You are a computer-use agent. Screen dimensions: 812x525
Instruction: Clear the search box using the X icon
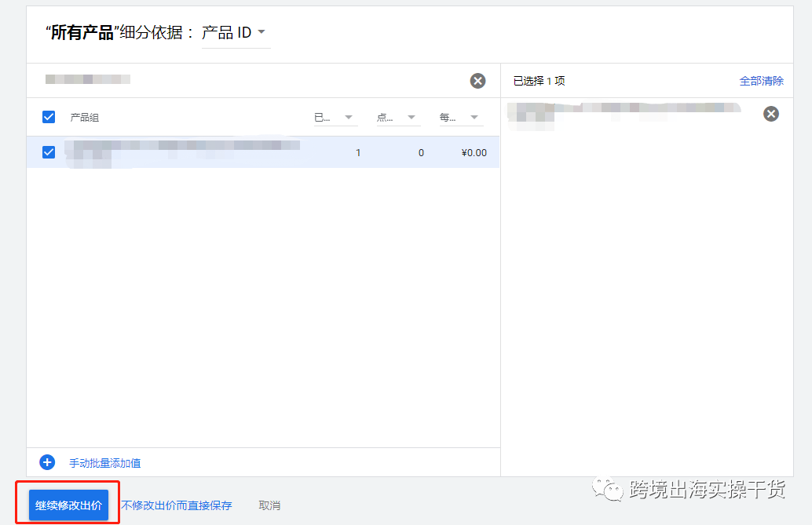point(477,80)
